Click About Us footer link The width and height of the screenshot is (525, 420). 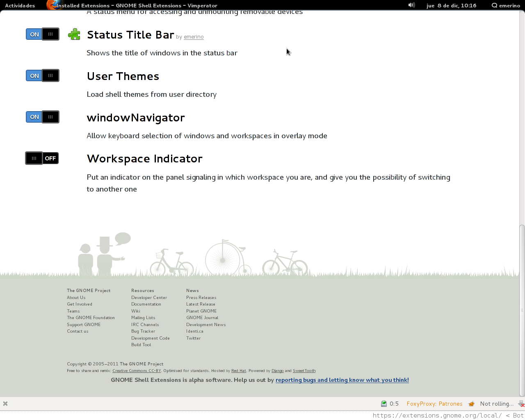click(76, 297)
